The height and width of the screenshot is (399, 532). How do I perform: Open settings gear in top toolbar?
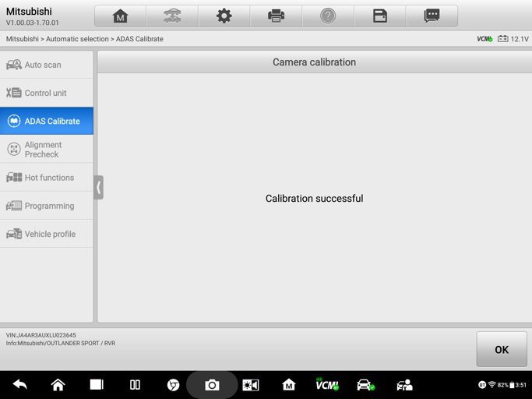pos(224,16)
